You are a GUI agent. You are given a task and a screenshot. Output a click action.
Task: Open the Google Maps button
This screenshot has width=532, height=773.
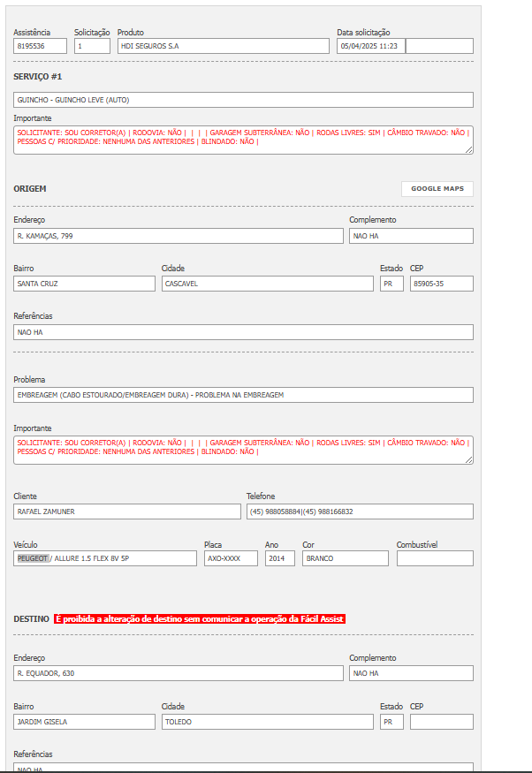point(437,189)
